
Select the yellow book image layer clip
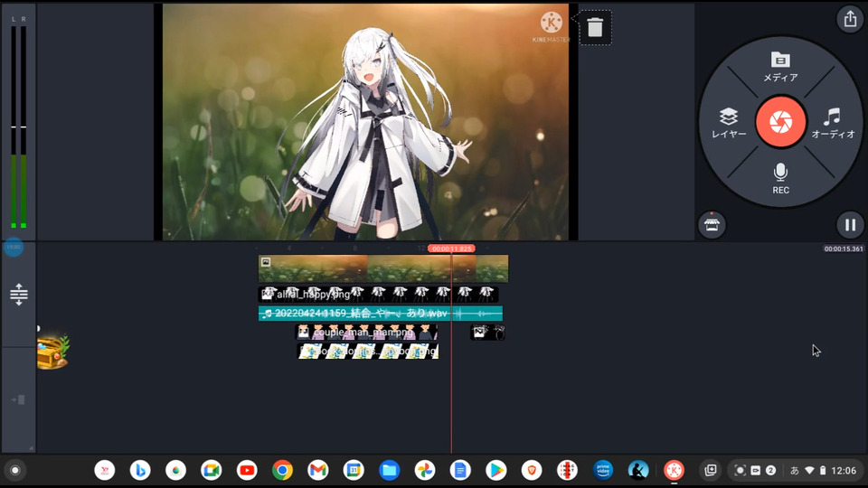click(x=368, y=352)
